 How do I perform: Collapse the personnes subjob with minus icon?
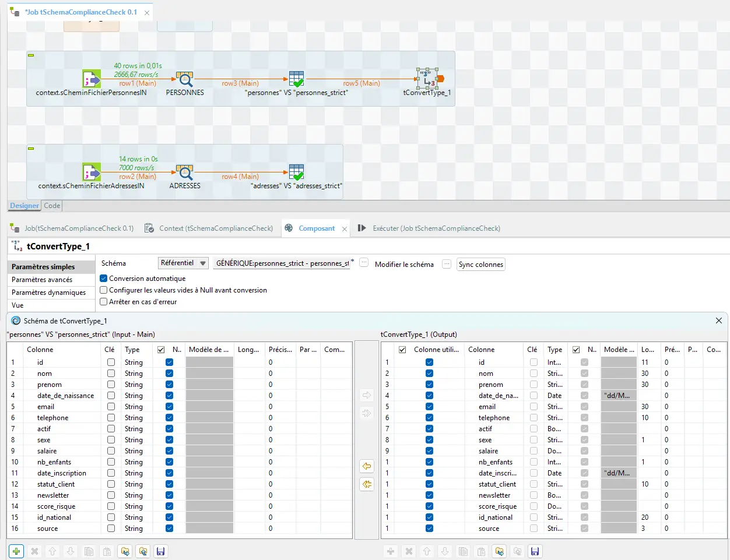(31, 55)
